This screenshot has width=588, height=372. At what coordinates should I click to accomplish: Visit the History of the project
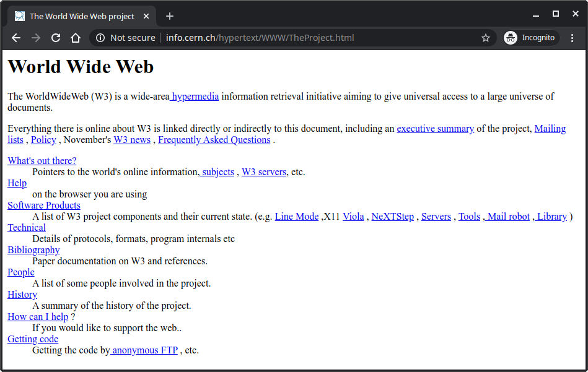22,294
